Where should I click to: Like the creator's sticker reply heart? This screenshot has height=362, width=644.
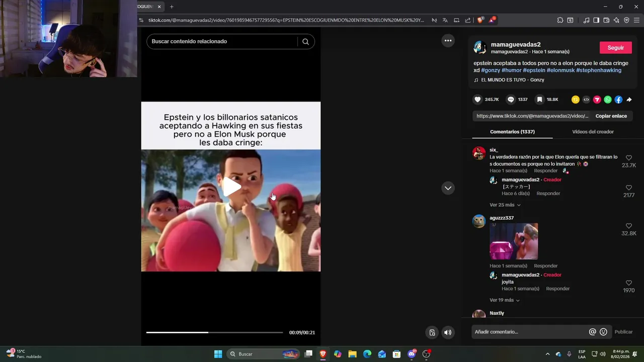(629, 188)
